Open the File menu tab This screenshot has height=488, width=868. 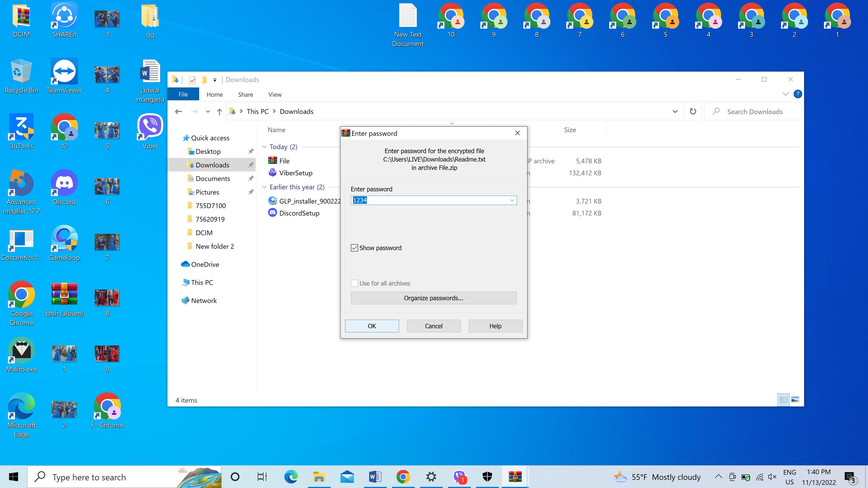183,95
